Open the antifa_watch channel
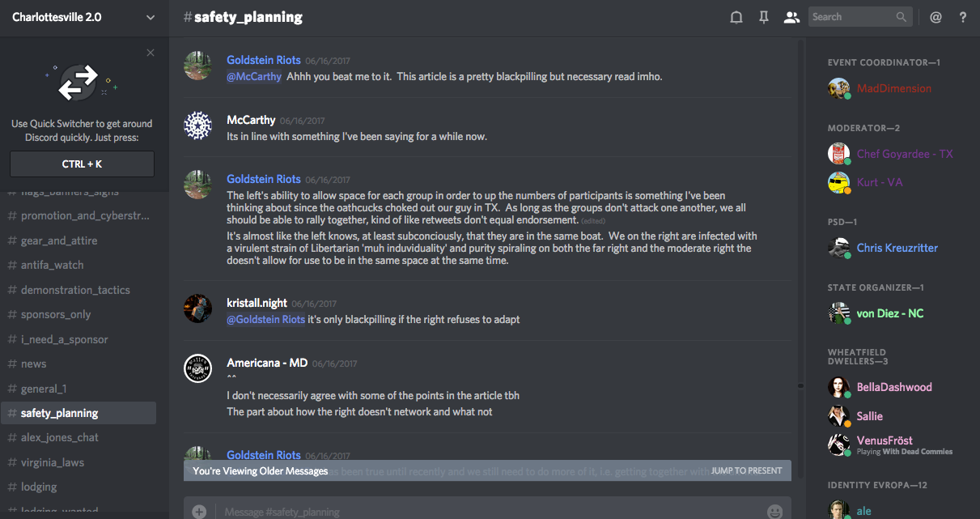This screenshot has height=519, width=980. coord(52,265)
